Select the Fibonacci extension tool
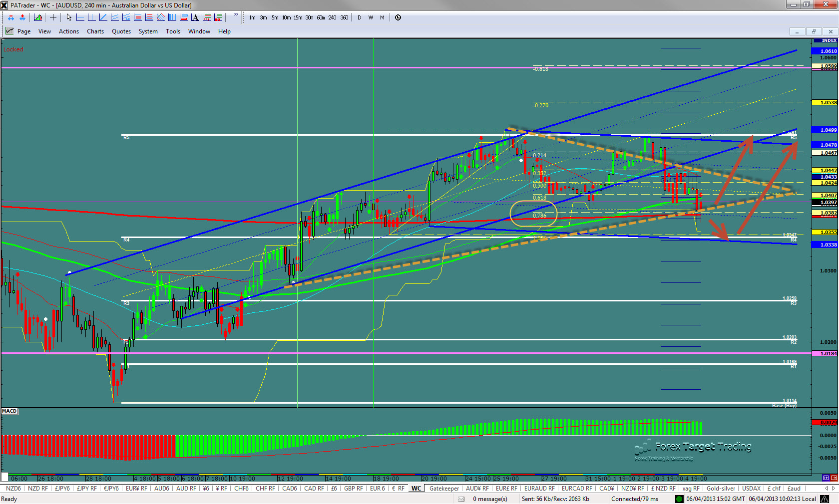The height and width of the screenshot is (504, 839). pos(149,17)
